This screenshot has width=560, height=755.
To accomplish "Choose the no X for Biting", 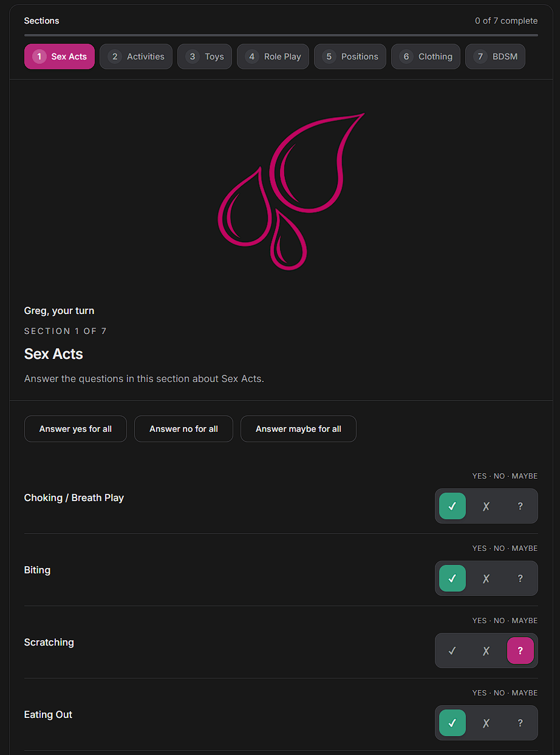I will coord(486,578).
